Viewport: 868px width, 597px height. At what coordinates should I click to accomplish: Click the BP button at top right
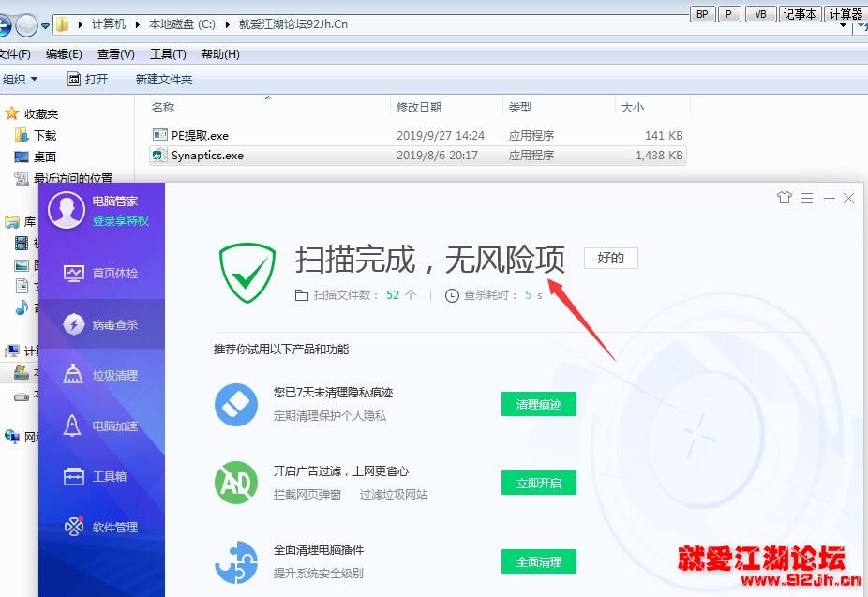(702, 14)
